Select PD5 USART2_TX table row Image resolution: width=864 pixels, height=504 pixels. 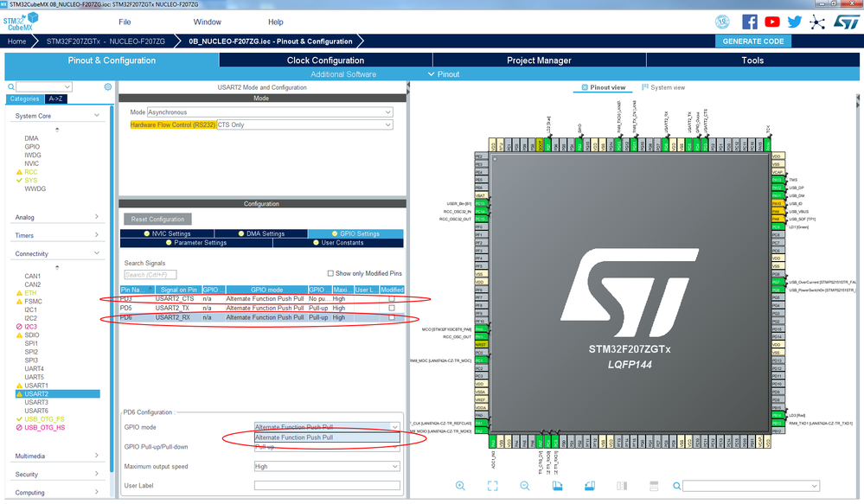click(262, 308)
